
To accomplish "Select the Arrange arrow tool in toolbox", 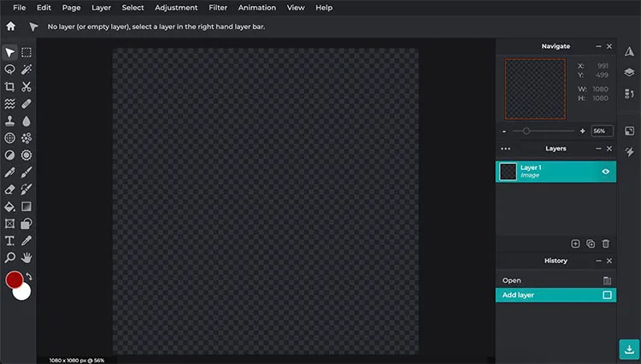I will [9, 52].
